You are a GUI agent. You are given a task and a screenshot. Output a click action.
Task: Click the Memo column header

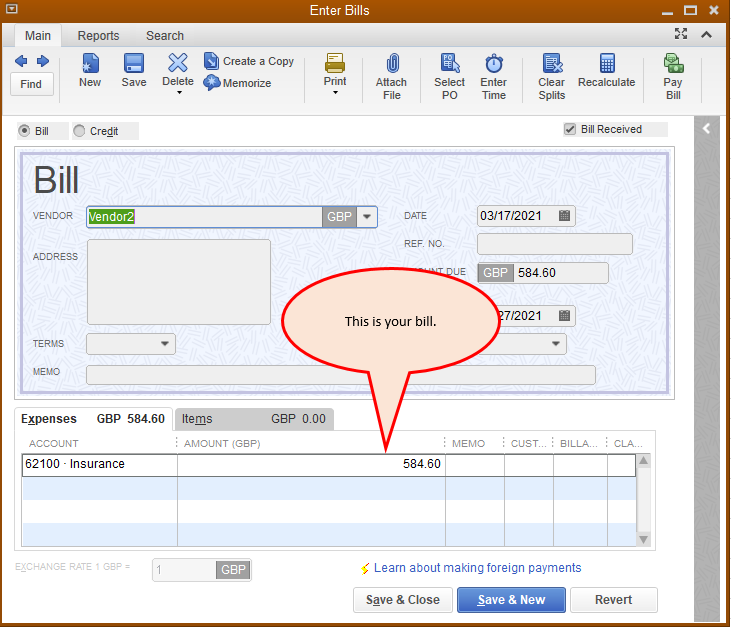coord(469,443)
